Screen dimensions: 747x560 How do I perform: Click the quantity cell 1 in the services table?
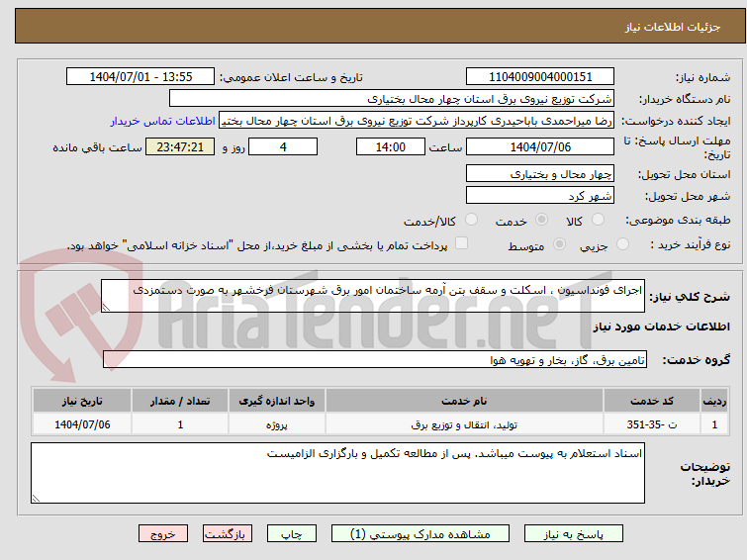(180, 424)
